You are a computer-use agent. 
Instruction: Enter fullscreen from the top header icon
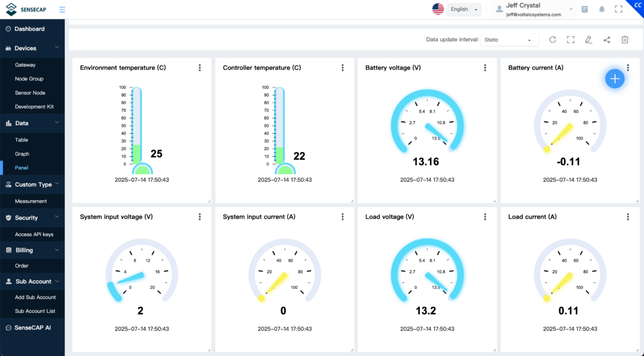(x=618, y=9)
